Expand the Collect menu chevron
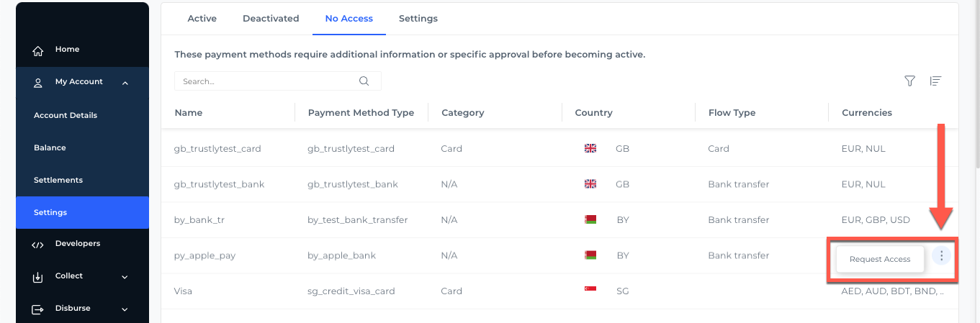Screen dimensions: 980x323 pos(125,277)
